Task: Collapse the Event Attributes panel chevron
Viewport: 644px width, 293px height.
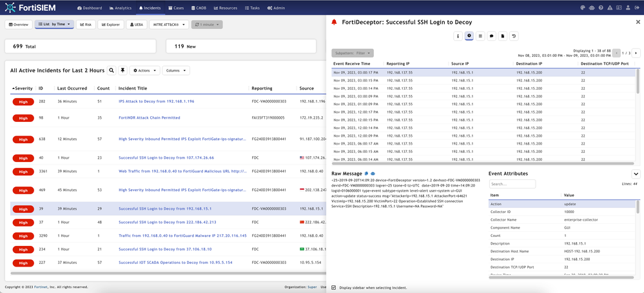Action: tap(635, 174)
